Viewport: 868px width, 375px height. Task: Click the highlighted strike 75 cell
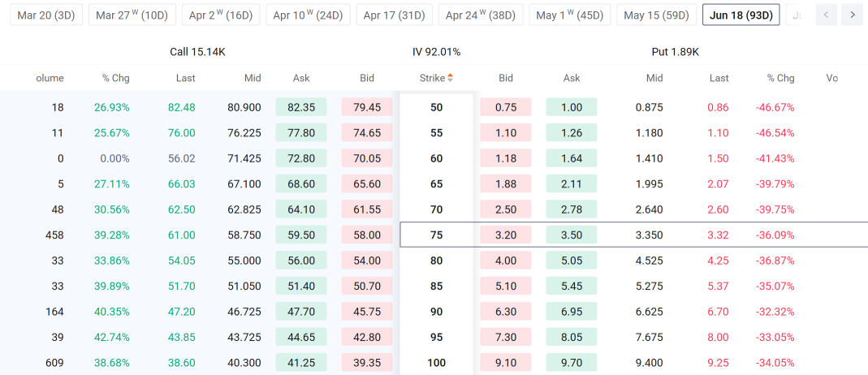click(436, 235)
